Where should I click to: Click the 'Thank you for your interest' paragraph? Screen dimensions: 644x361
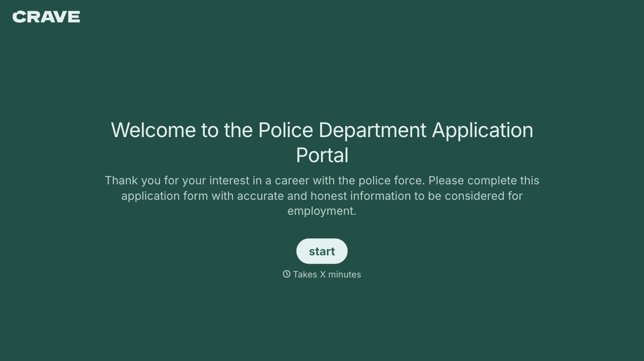pyautogui.click(x=322, y=195)
